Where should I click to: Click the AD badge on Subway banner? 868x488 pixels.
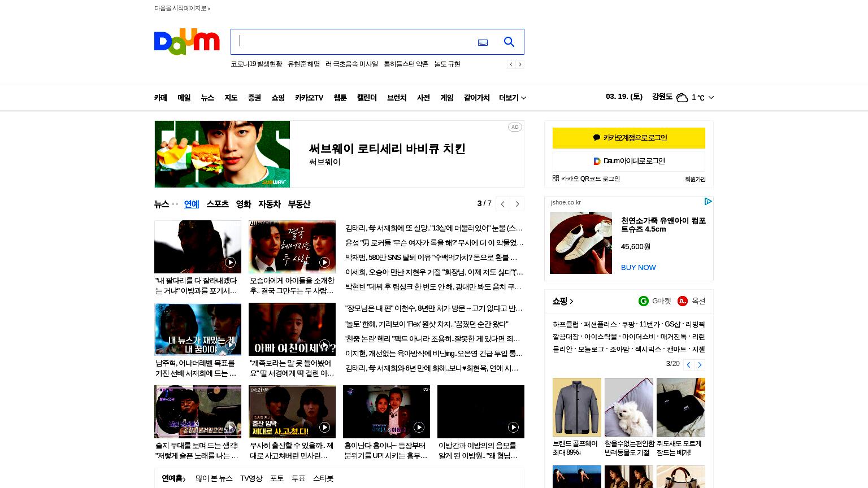pyautogui.click(x=515, y=127)
